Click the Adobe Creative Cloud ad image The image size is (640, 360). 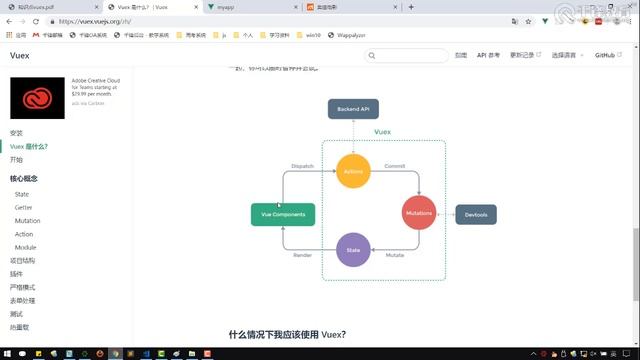click(37, 98)
